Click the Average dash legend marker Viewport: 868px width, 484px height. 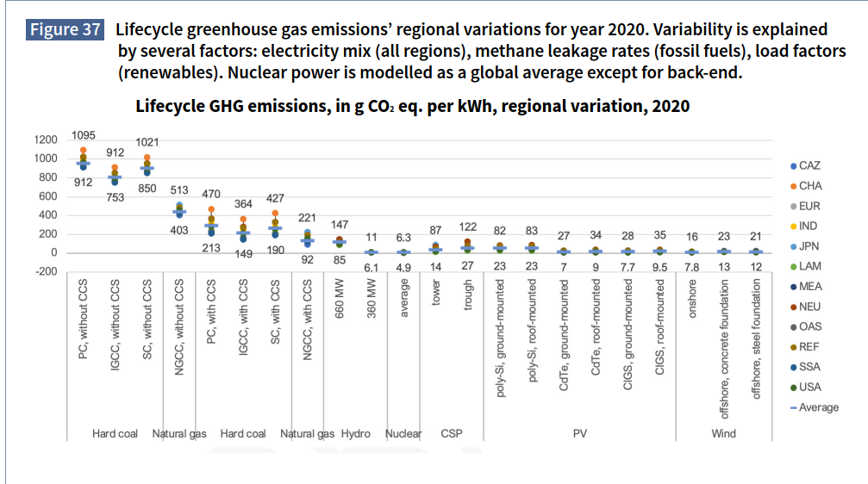click(793, 407)
